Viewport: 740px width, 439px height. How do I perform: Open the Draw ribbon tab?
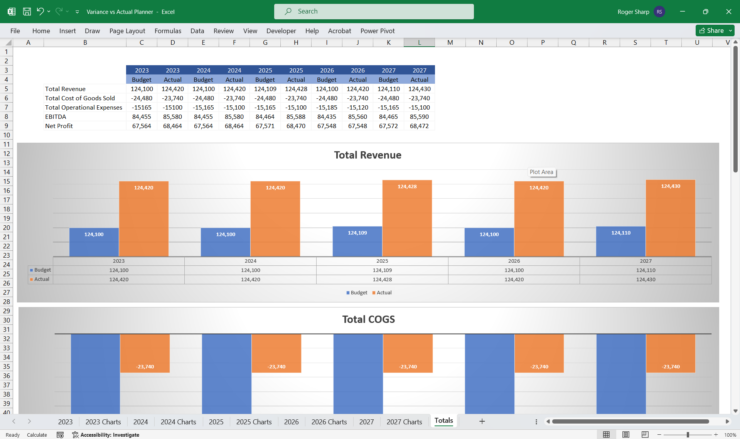[x=92, y=31]
